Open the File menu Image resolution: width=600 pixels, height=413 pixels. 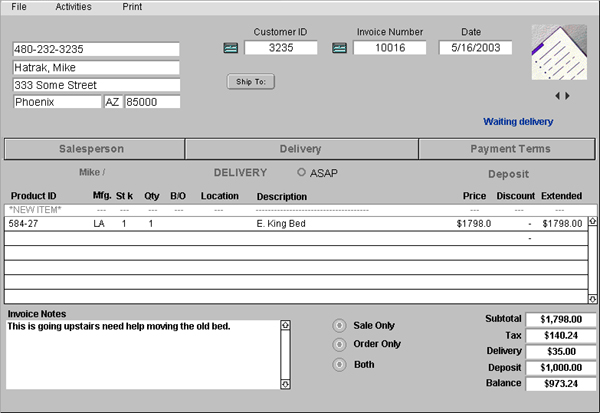[x=19, y=7]
